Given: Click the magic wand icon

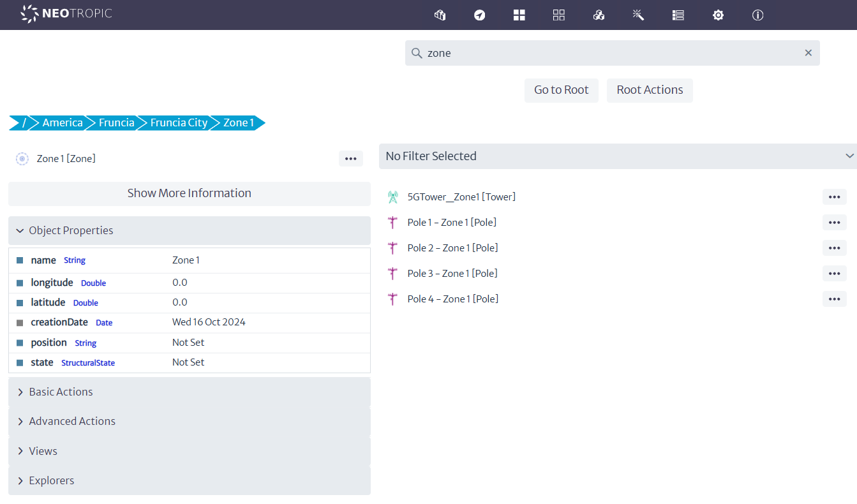Looking at the screenshot, I should [638, 15].
